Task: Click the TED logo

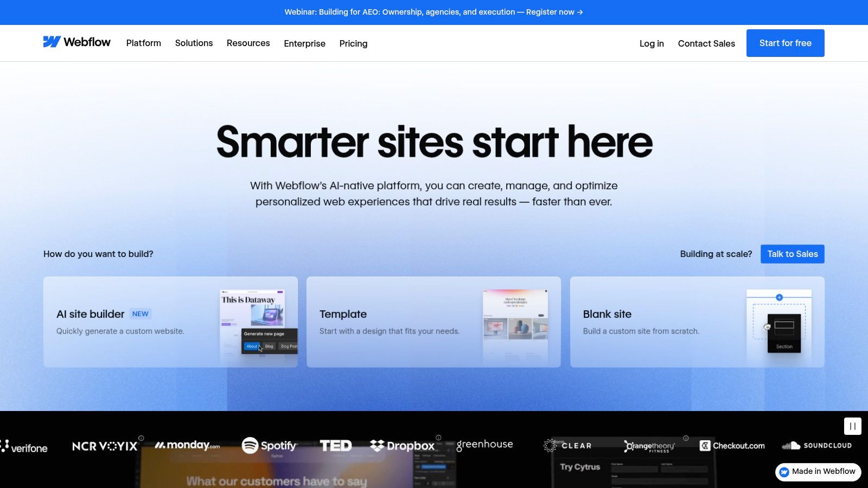Action: point(336,445)
